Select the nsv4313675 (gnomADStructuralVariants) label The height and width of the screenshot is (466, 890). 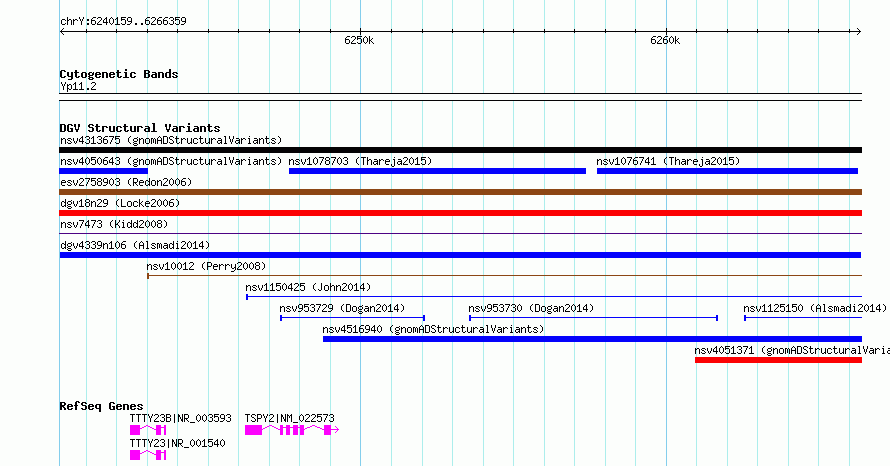[171, 140]
